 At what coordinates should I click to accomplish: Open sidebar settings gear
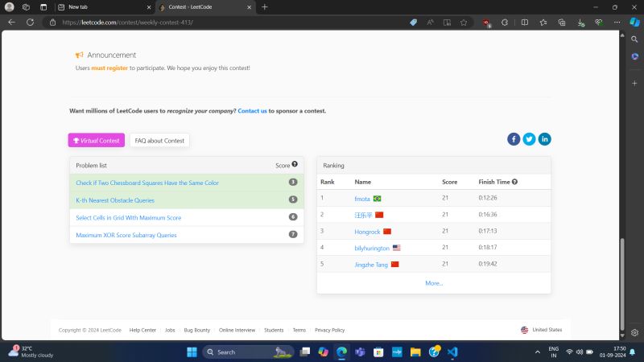(x=634, y=332)
